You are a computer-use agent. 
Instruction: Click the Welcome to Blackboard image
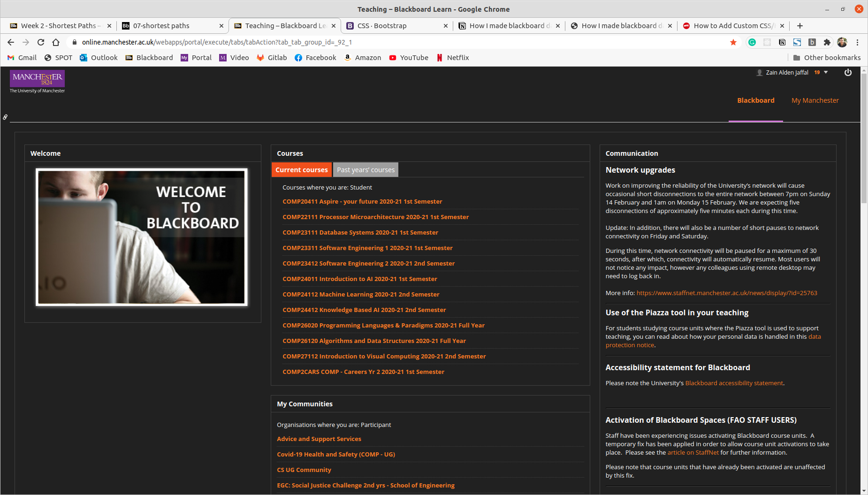point(142,237)
